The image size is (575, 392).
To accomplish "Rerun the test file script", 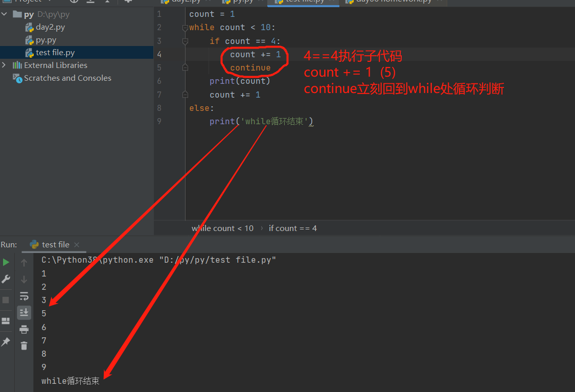I will pos(6,262).
